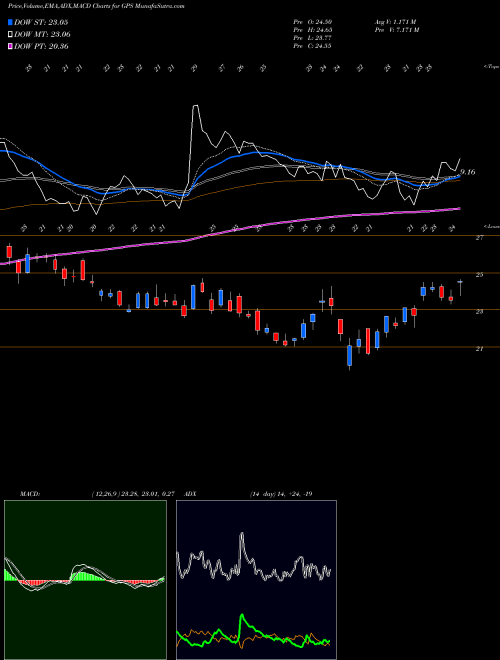Select the 'DOW MT: 23.06' legend text
500x660 pixels.
coord(42,35)
